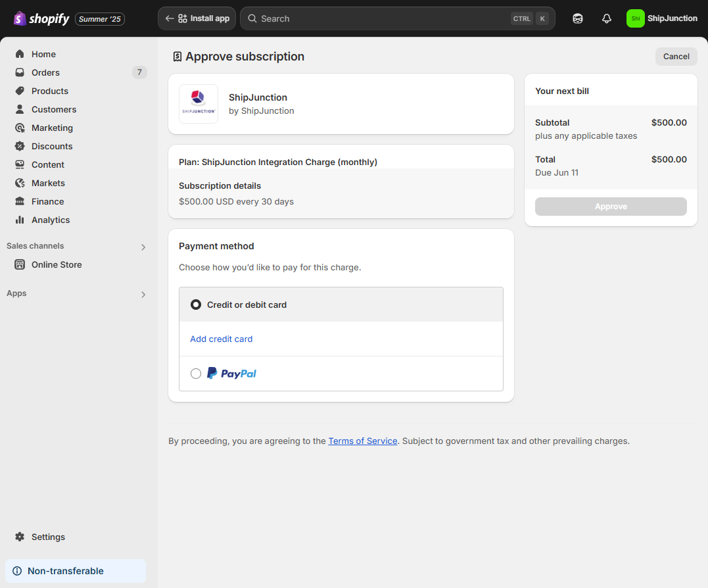Open Finance menu item
This screenshot has height=588, width=708.
tap(48, 201)
